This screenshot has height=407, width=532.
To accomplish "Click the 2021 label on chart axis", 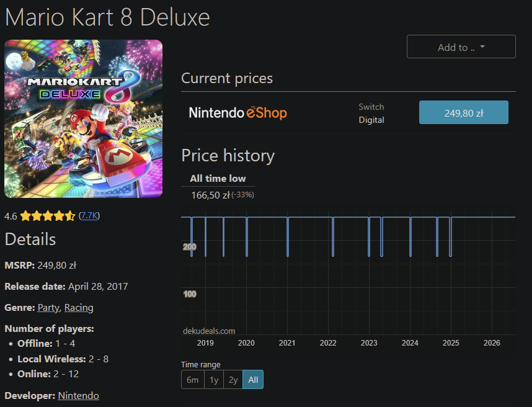I will click(x=287, y=343).
